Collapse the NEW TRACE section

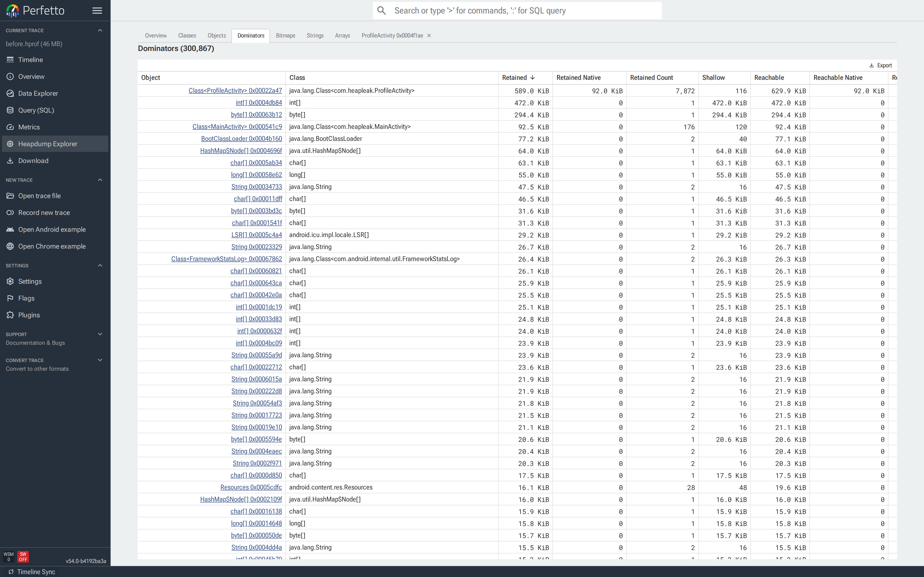pyautogui.click(x=100, y=180)
